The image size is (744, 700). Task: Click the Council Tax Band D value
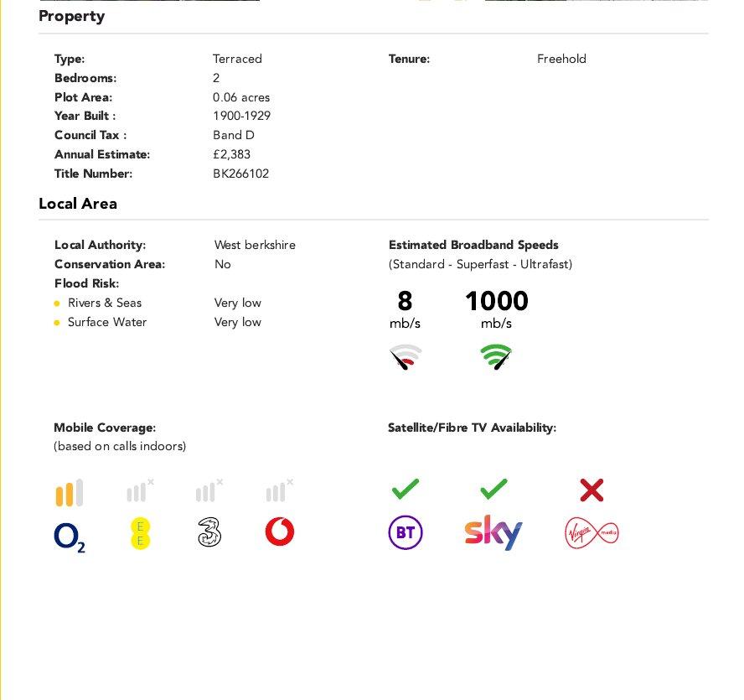tap(234, 135)
